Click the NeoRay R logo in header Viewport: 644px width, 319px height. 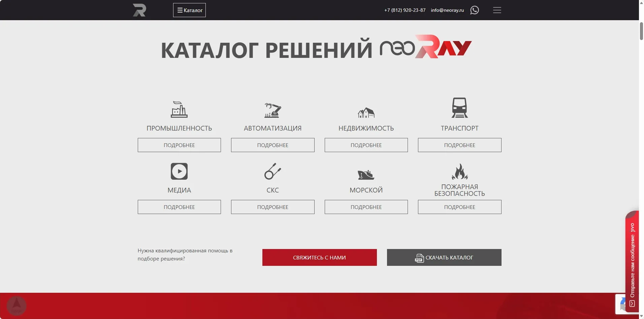click(x=139, y=10)
